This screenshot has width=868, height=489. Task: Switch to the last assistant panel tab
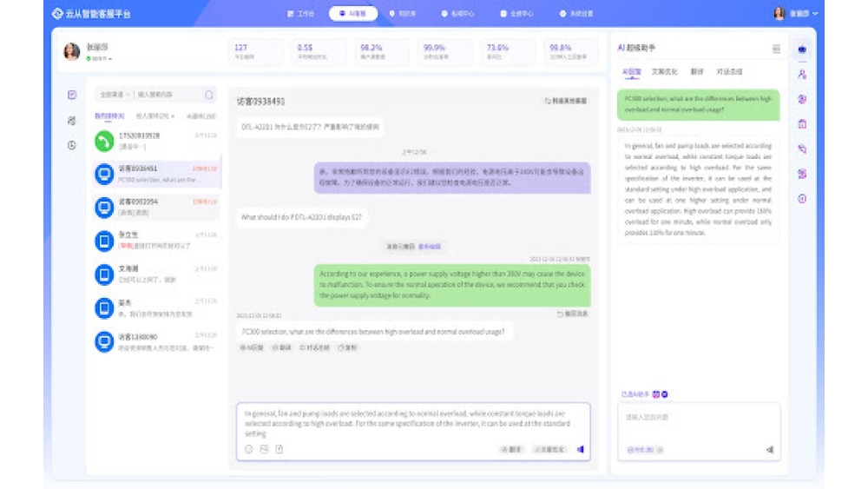click(x=729, y=72)
